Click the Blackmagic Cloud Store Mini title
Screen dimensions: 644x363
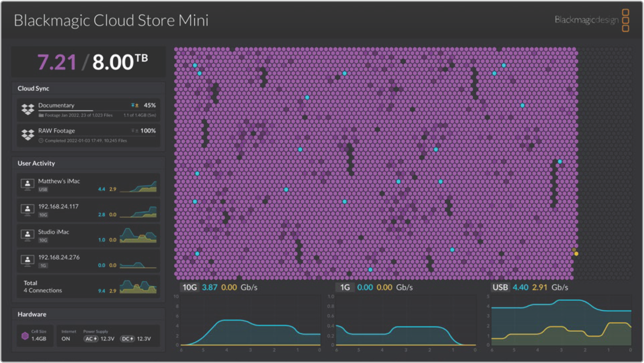click(111, 21)
